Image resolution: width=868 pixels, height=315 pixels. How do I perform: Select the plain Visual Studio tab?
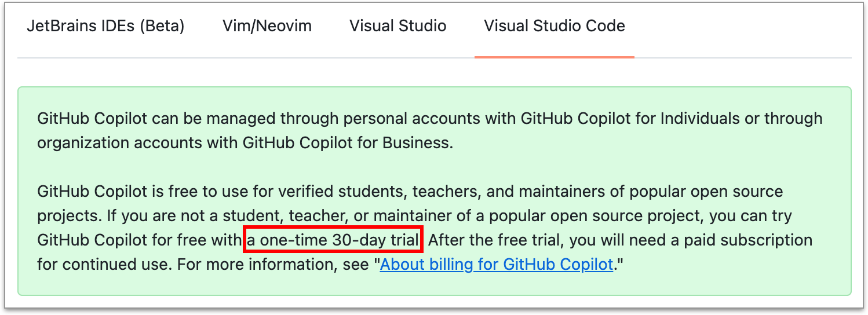[397, 26]
